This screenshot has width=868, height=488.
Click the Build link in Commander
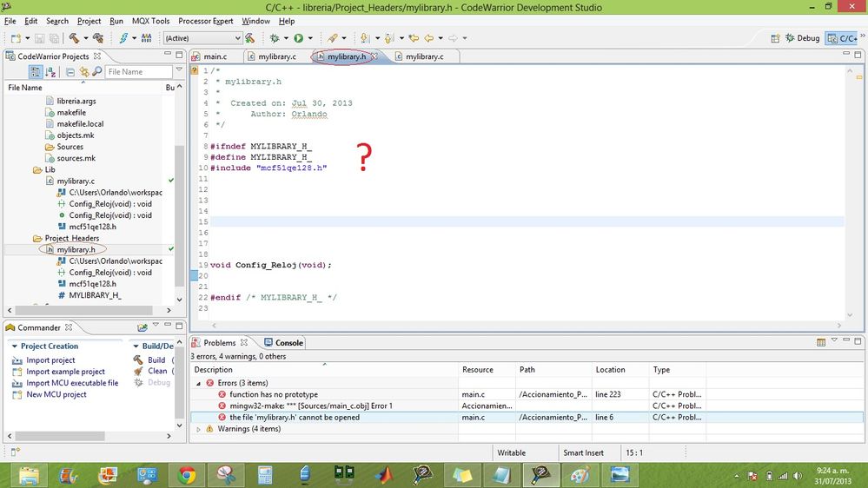tap(156, 360)
